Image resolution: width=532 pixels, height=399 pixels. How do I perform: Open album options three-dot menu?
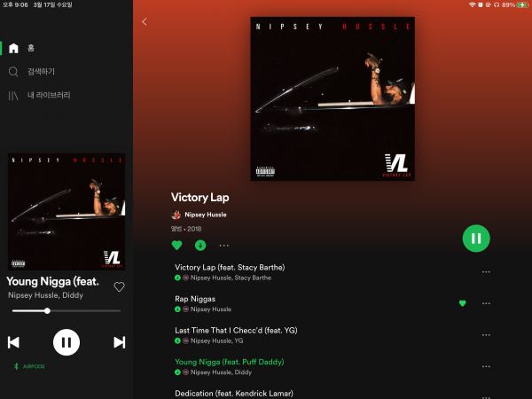click(224, 246)
